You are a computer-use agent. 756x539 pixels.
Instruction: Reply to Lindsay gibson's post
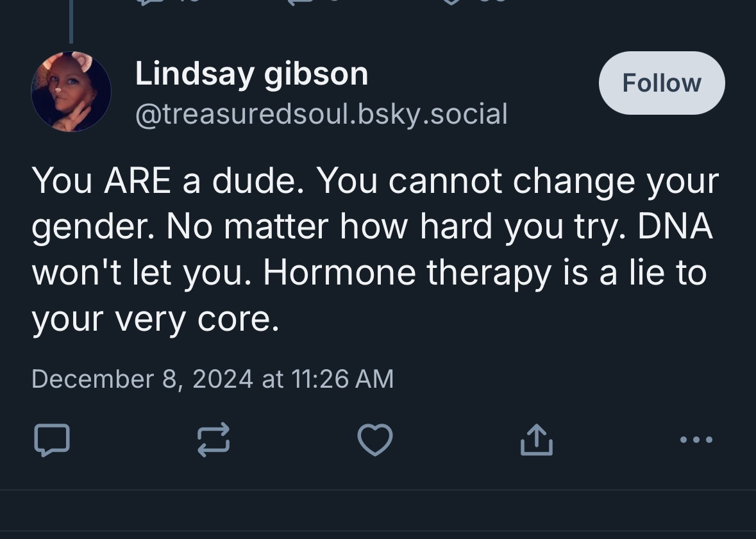[x=51, y=440]
